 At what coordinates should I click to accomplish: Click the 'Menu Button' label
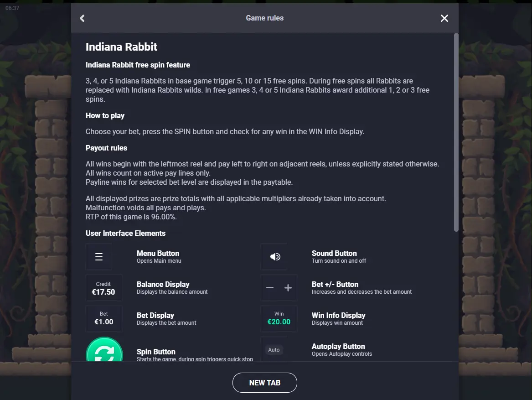(158, 253)
